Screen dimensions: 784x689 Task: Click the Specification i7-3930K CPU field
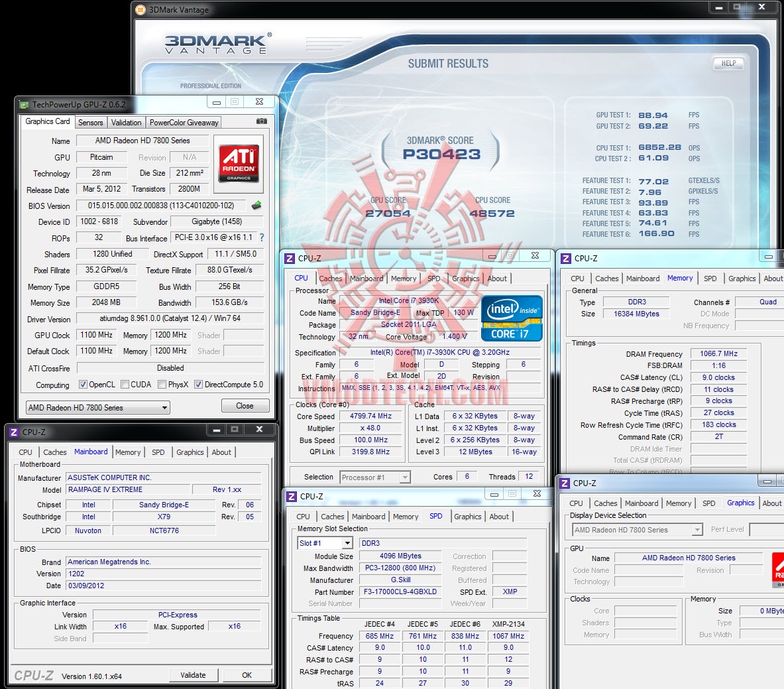tap(440, 353)
